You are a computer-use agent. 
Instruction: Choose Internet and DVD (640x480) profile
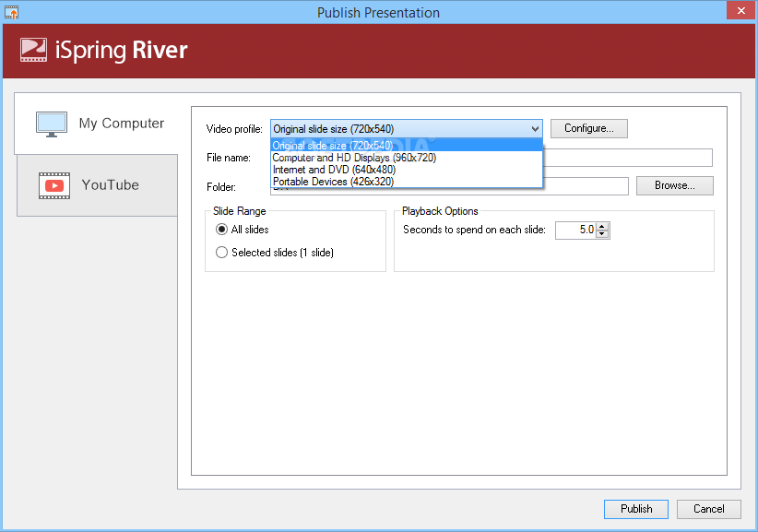point(406,170)
